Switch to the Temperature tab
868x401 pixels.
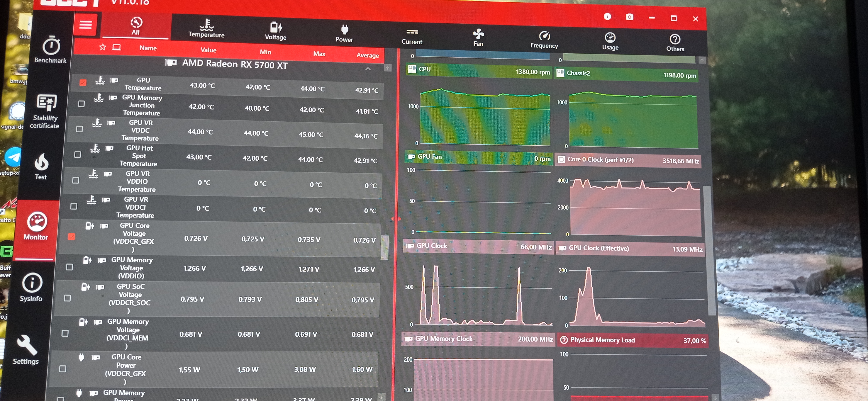[x=206, y=28]
